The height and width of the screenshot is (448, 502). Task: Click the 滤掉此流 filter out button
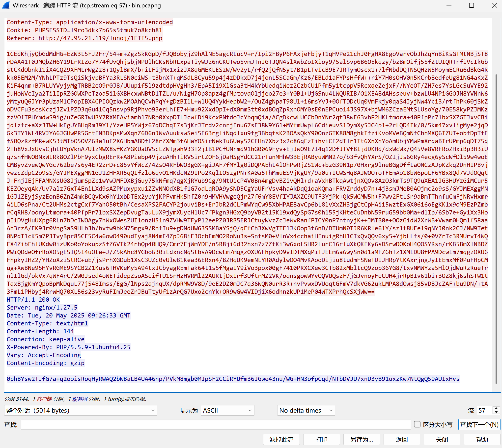pos(281,439)
